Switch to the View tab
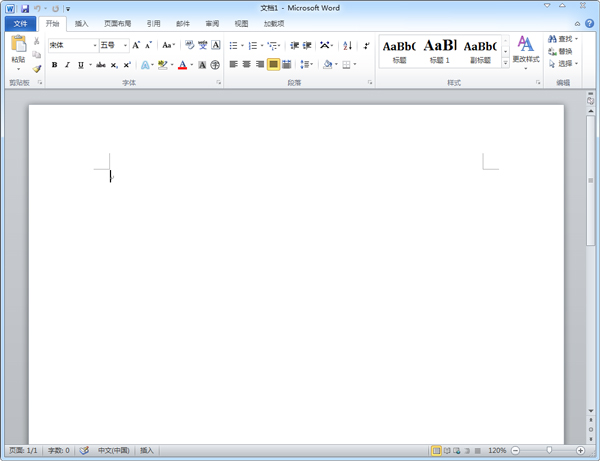Viewport: 600px width, 461px height. click(241, 24)
